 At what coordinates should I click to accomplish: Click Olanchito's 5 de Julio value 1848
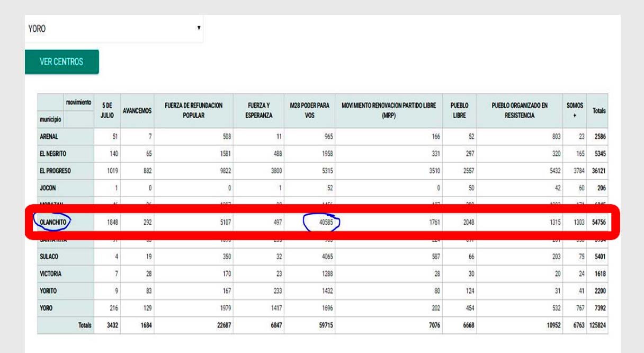click(x=112, y=223)
